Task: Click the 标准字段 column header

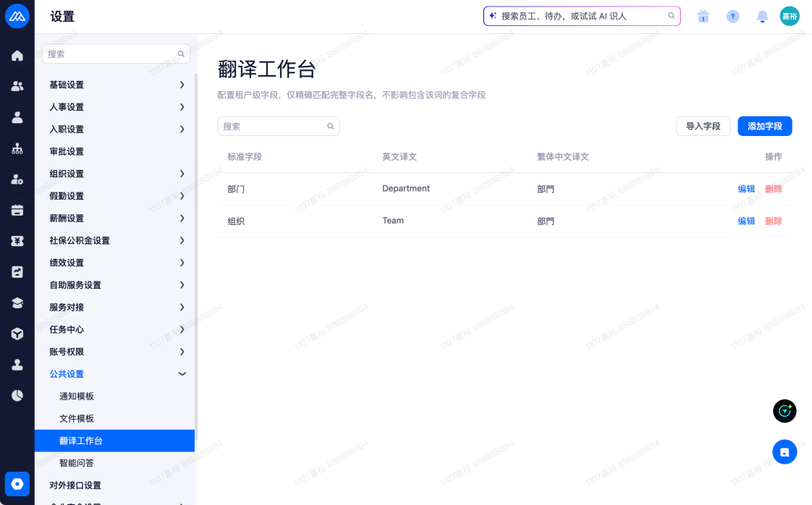Action: point(245,157)
